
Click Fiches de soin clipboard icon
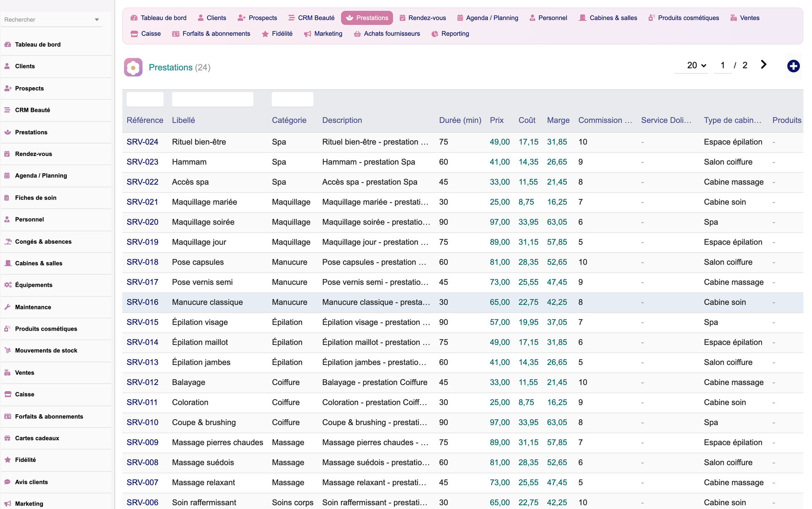[7, 198]
